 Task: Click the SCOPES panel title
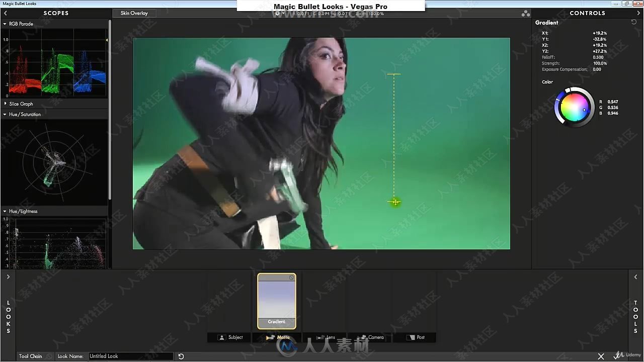56,13
